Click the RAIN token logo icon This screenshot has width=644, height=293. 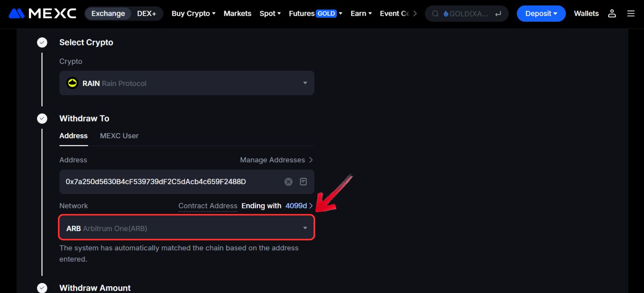point(72,83)
